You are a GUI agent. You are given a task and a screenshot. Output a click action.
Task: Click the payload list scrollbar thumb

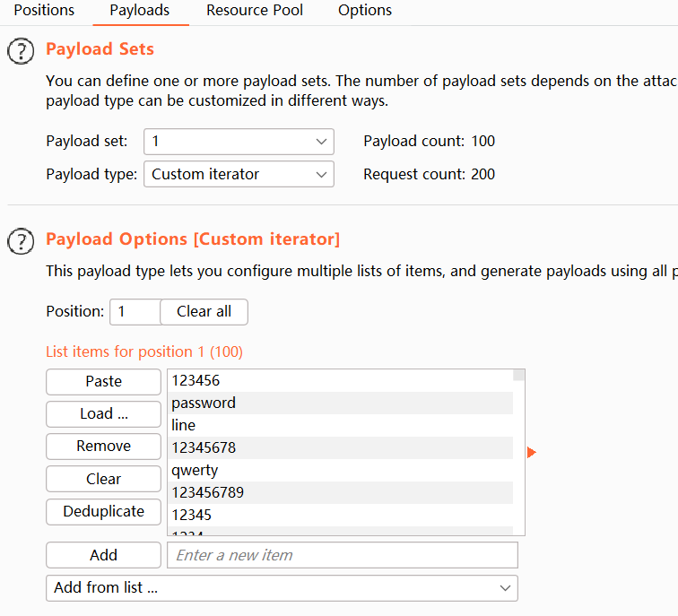tap(519, 376)
